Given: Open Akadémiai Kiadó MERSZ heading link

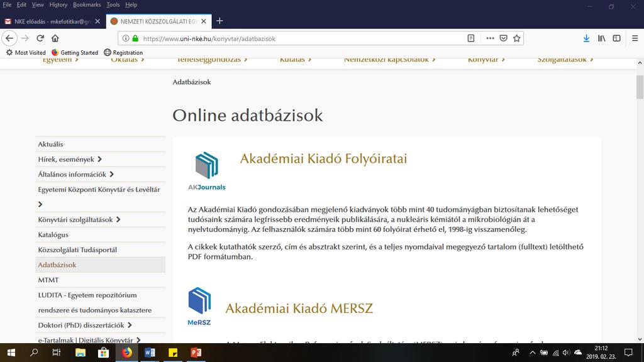Looking at the screenshot, I should 299,308.
